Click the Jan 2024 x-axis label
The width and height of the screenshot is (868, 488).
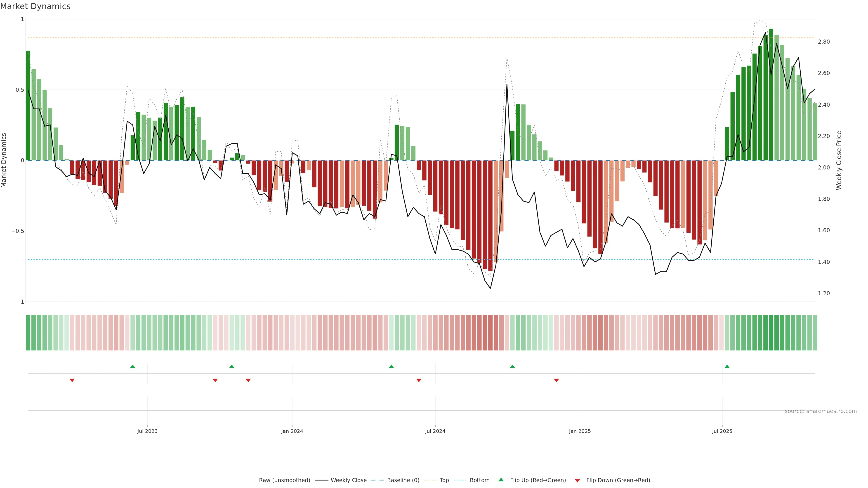coord(292,431)
